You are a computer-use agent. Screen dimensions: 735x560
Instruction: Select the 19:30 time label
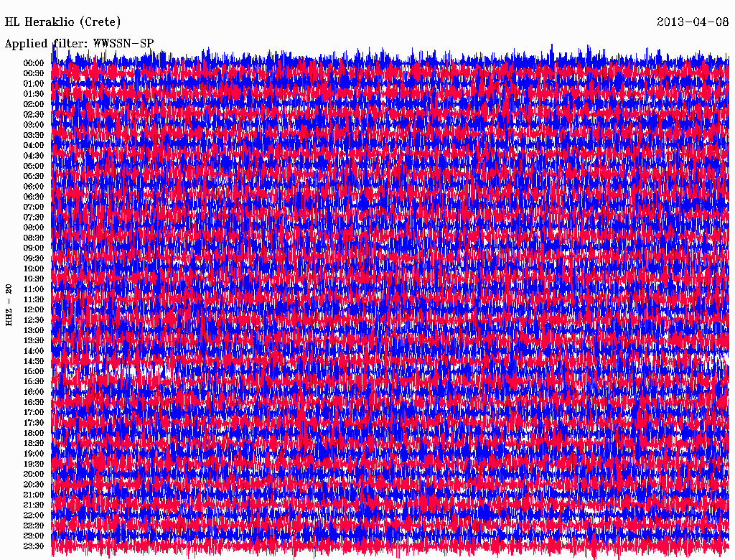[x=33, y=464]
